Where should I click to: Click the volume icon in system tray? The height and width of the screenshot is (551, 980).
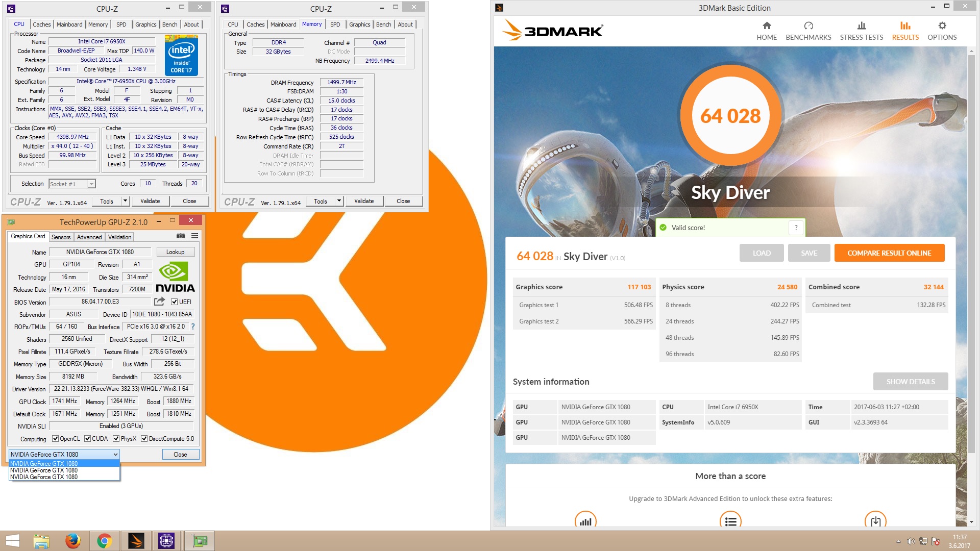pos(911,541)
